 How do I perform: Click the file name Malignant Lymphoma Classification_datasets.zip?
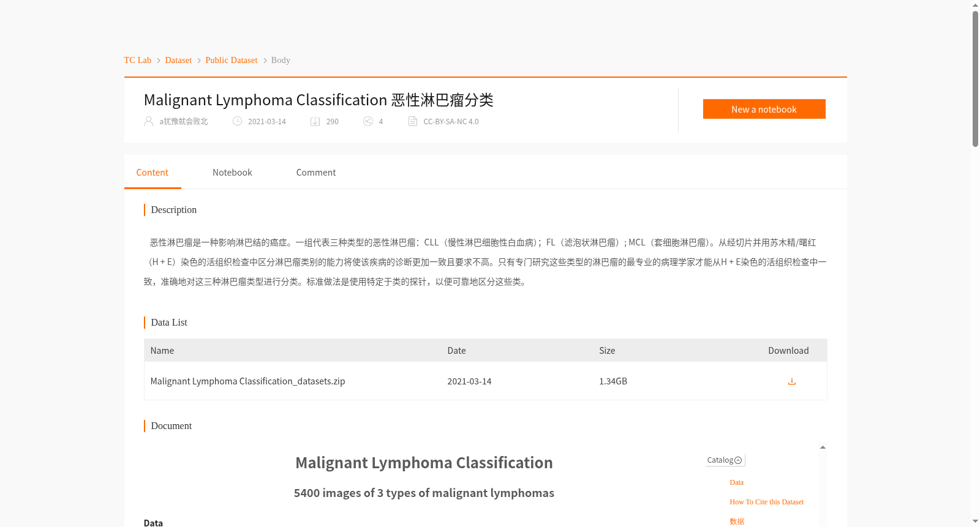tap(247, 381)
